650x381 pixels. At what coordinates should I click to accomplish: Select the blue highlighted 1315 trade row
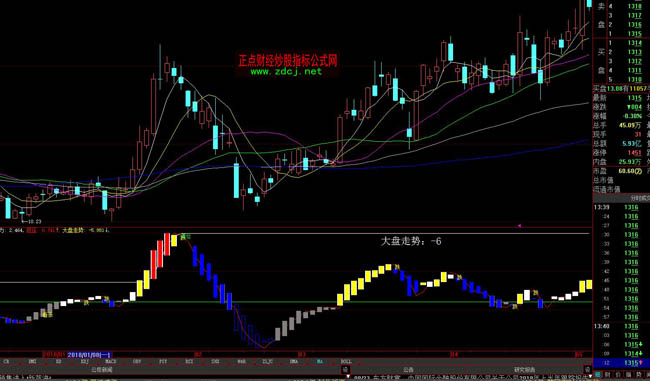coord(621,363)
